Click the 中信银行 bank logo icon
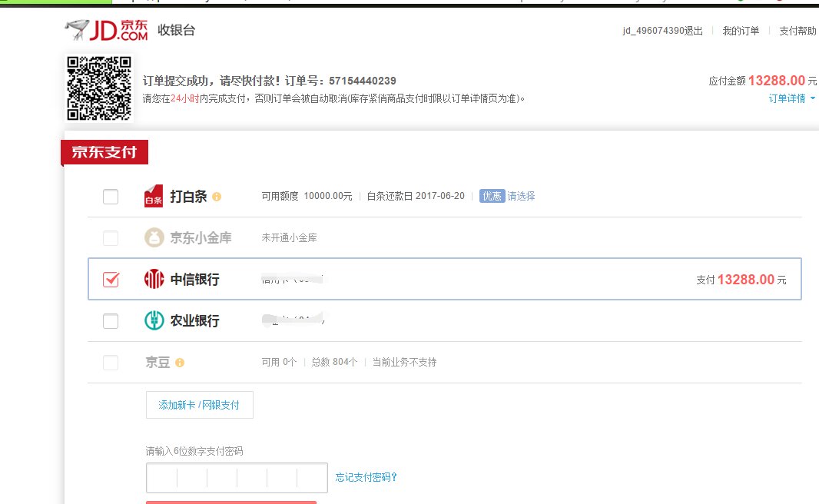Screen dimensions: 819x504 coord(154,279)
